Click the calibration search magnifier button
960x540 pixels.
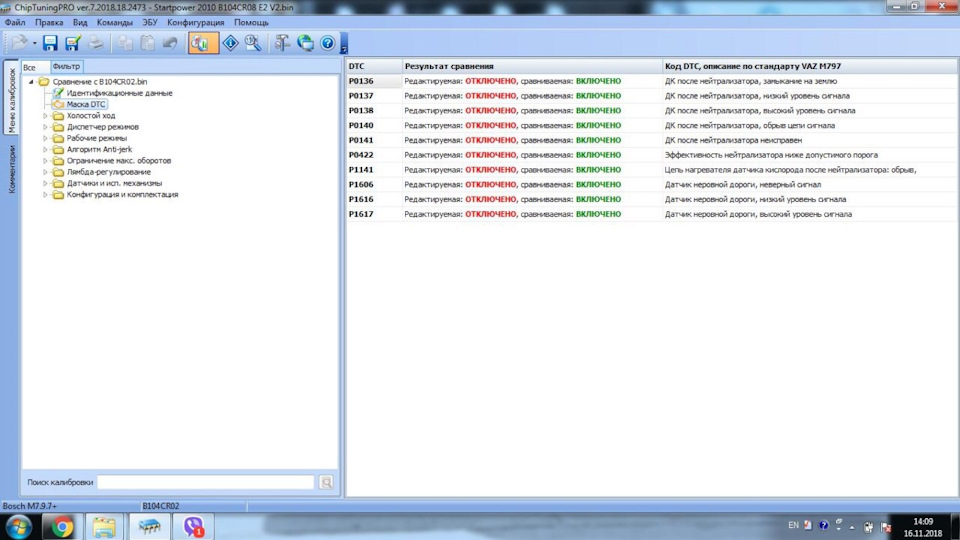(326, 482)
